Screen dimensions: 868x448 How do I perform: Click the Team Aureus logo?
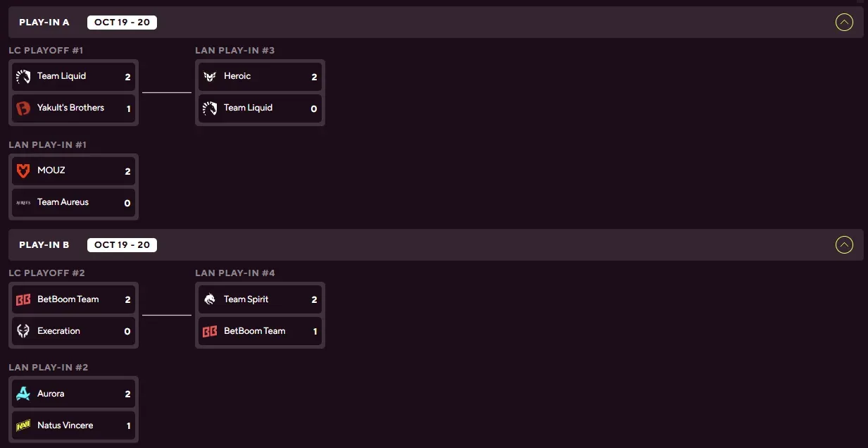(22, 202)
